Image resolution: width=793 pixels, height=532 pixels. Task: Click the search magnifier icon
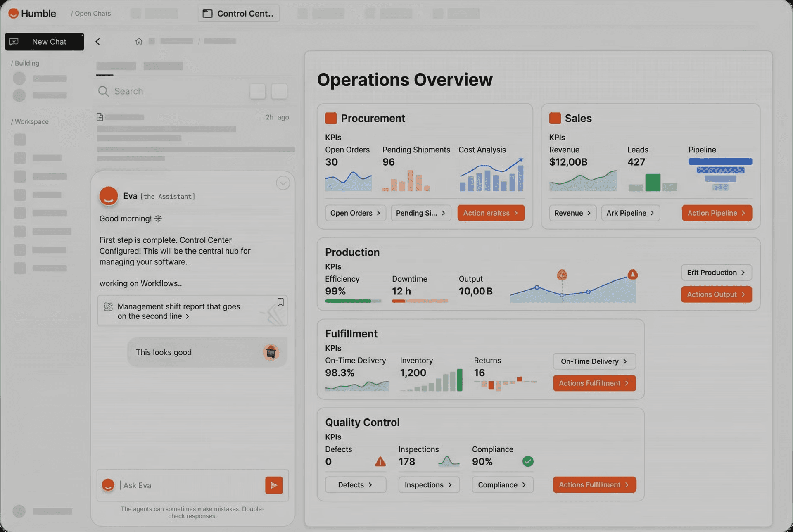[103, 91]
